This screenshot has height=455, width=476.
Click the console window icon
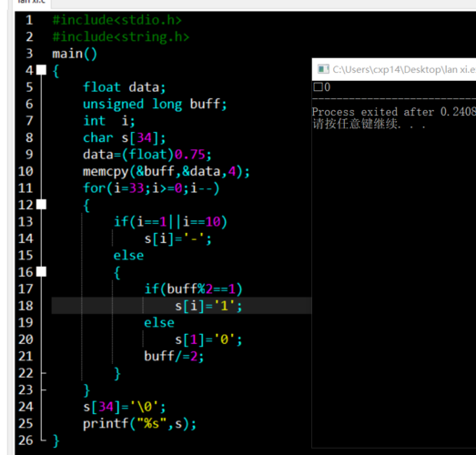323,69
